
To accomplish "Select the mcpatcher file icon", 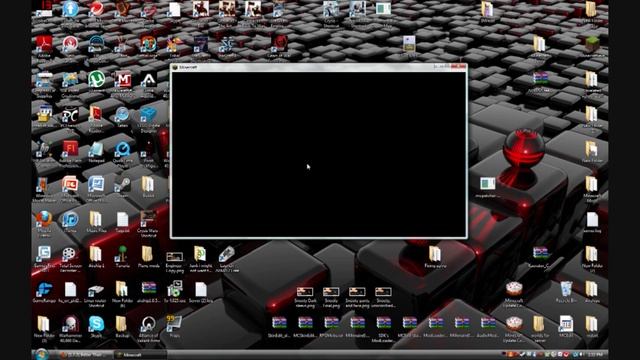I will pyautogui.click(x=488, y=184).
